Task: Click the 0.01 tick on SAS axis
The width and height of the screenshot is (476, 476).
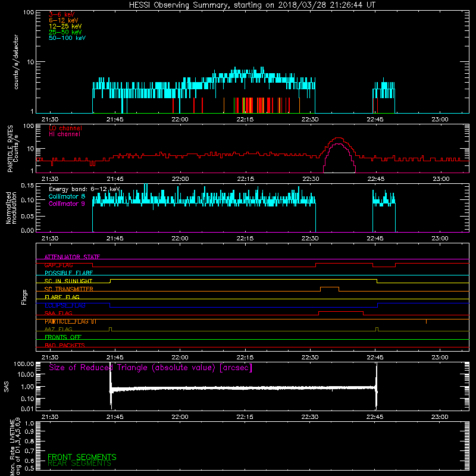Action: [27, 409]
